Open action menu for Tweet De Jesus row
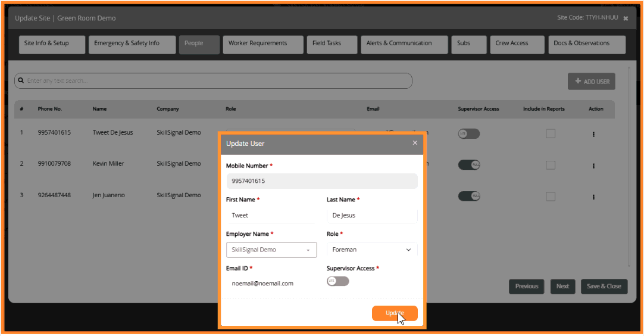The height and width of the screenshot is (336, 644). point(593,134)
